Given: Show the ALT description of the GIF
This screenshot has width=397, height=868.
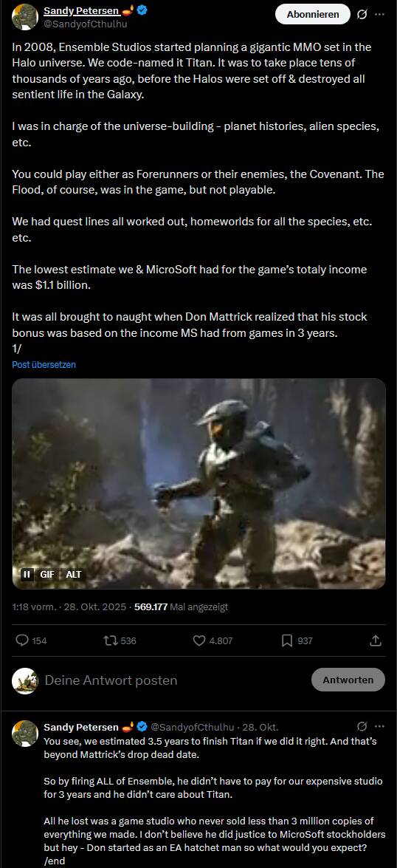Looking at the screenshot, I should point(73,574).
